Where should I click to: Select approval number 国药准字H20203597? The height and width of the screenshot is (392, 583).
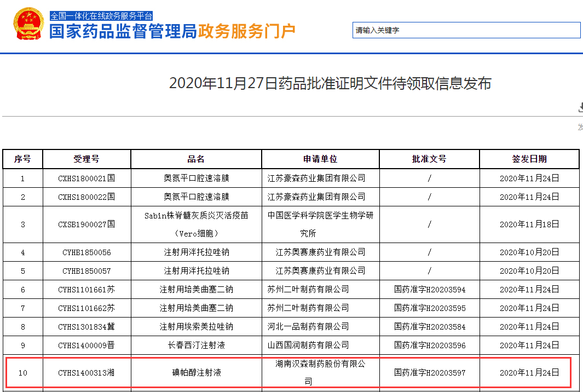[430, 373]
